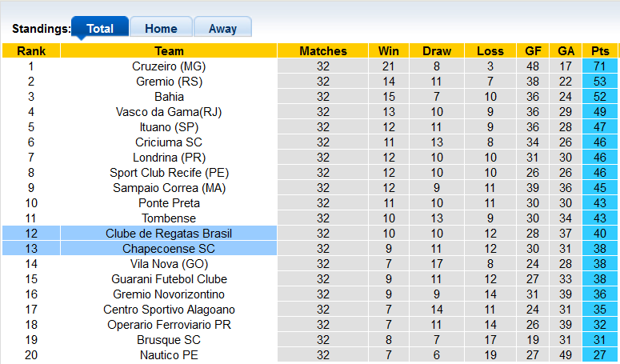Click the Cruzeiro 71 points cell
620x364 pixels.
coord(600,66)
